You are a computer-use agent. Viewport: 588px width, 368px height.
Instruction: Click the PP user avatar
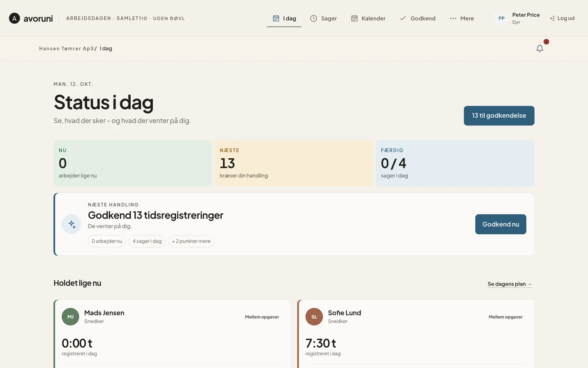point(501,18)
